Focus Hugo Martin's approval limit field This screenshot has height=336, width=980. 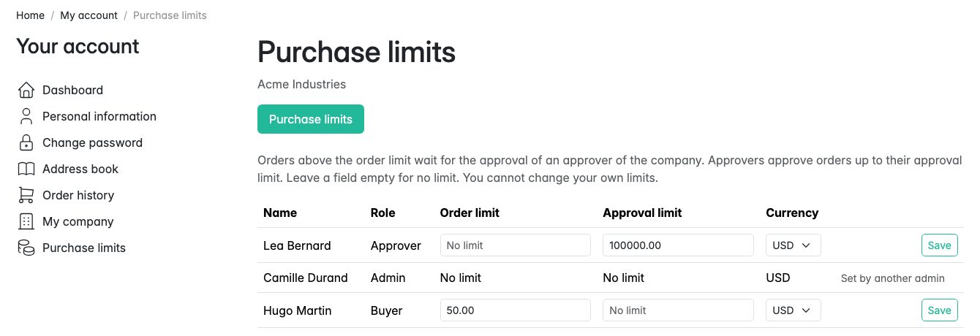678,310
